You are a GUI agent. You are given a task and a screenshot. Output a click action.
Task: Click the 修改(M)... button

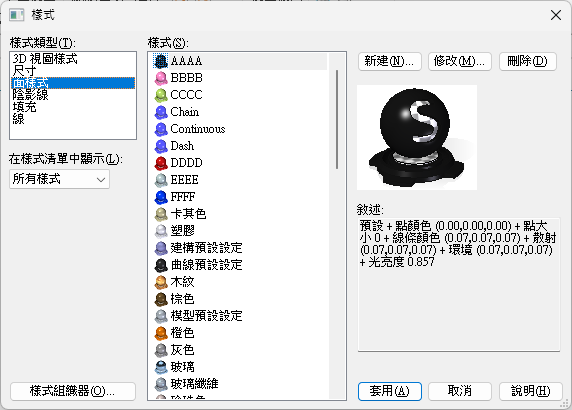click(x=460, y=61)
